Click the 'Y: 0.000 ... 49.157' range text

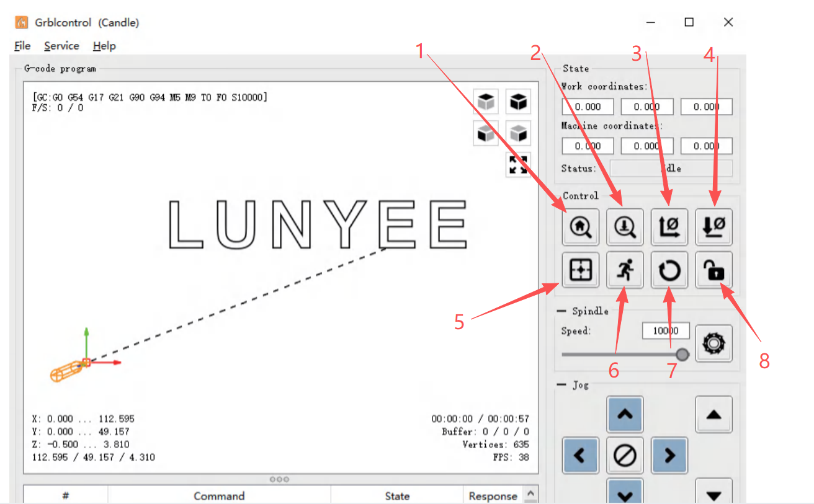coord(81,431)
